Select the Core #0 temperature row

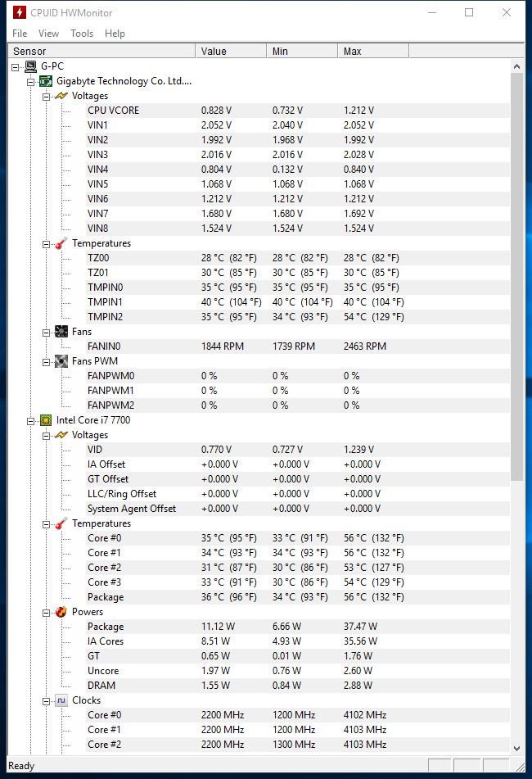(x=298, y=538)
